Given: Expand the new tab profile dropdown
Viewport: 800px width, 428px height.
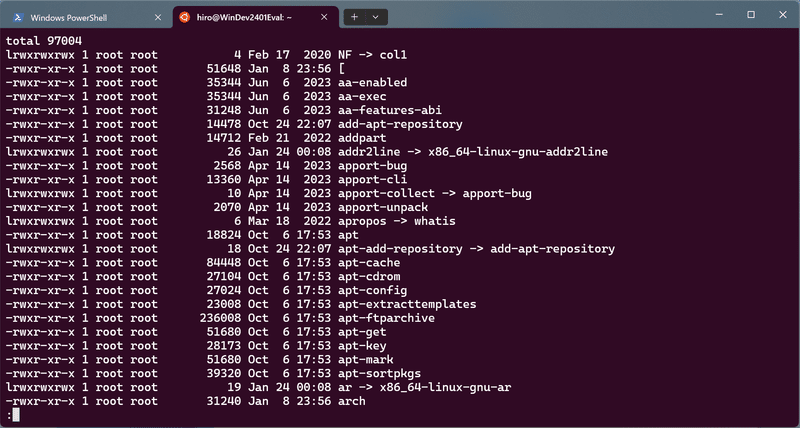Looking at the screenshot, I should pos(376,17).
